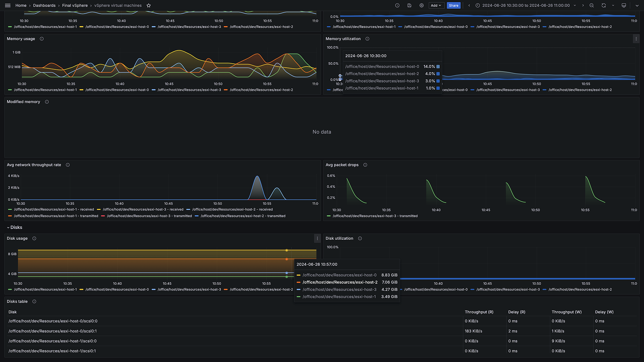Screen dimensions: 644x362
Task: Enable TV kiosk mode icon
Action: pyautogui.click(x=623, y=5)
